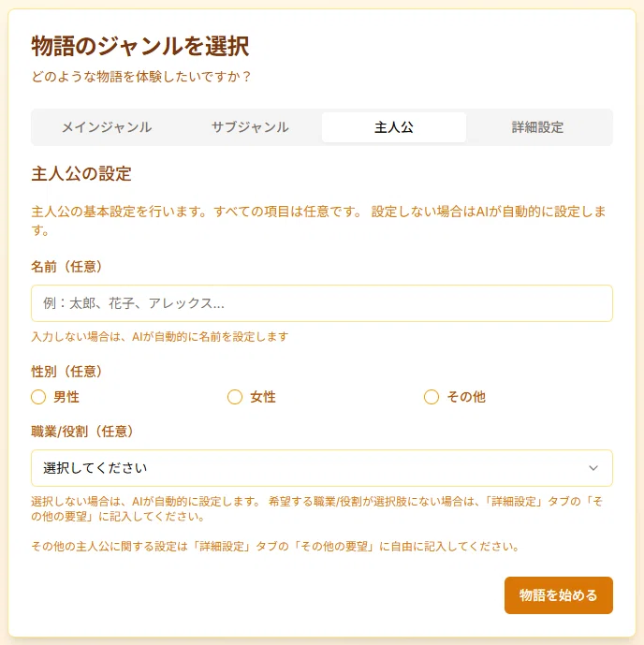Open the 選択してください occupation dropdown
This screenshot has height=645, width=644.
[322, 468]
